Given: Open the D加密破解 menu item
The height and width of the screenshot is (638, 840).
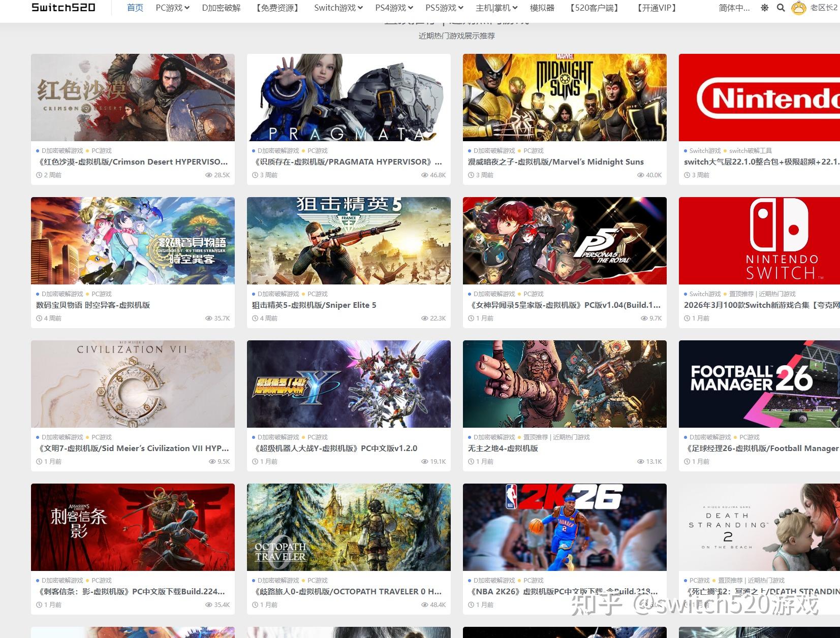Looking at the screenshot, I should [222, 8].
